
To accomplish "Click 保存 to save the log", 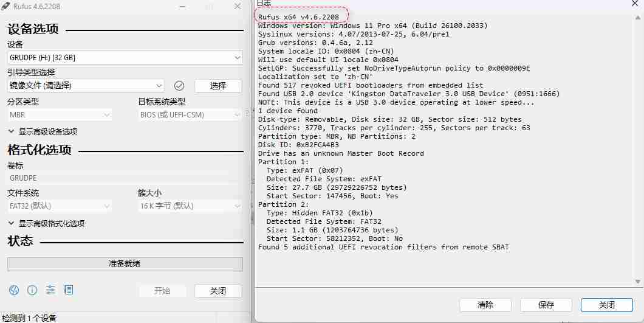I will (546, 305).
